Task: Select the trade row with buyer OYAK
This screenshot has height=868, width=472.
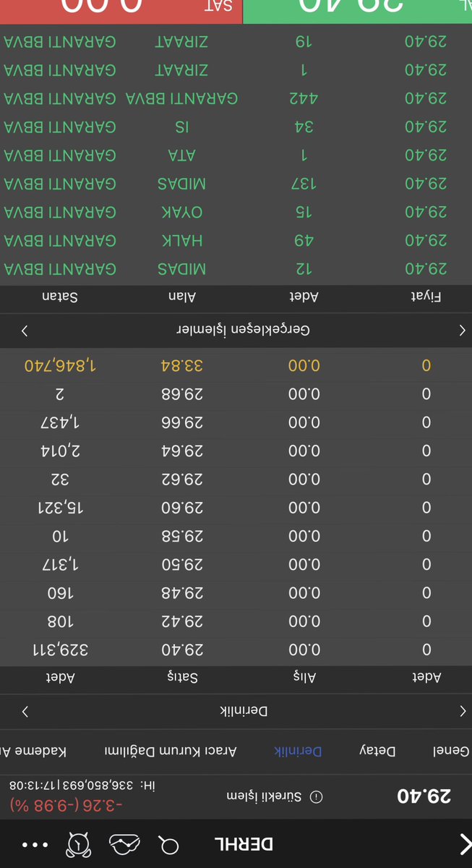Action: coord(236,212)
